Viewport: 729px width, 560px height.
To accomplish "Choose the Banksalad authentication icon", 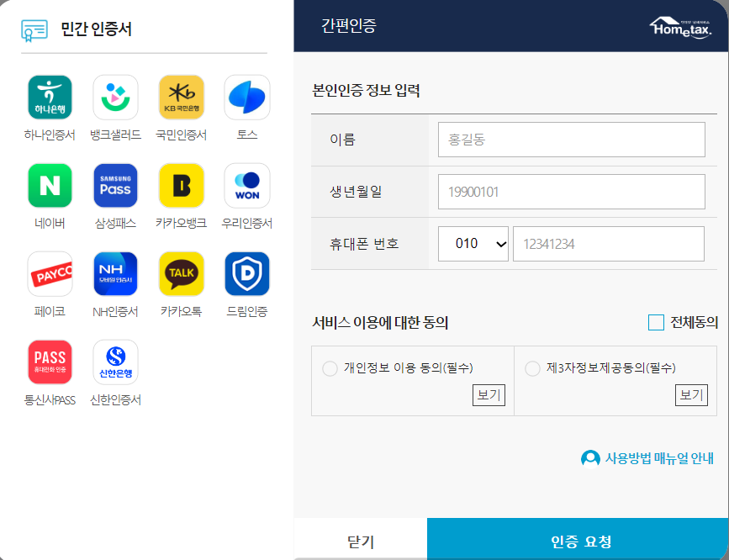I will tap(115, 98).
